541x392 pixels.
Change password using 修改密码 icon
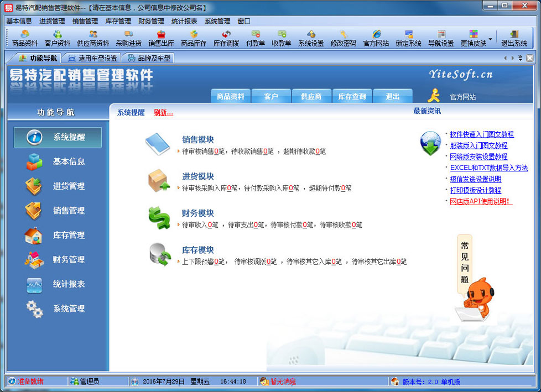345,39
